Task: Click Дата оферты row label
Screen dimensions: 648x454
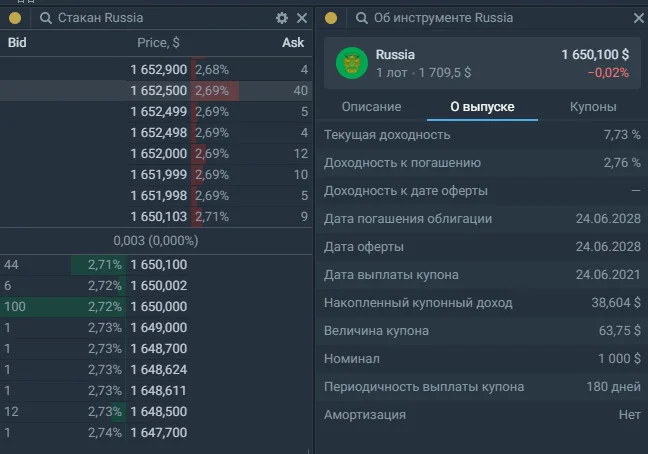Action: coord(364,247)
